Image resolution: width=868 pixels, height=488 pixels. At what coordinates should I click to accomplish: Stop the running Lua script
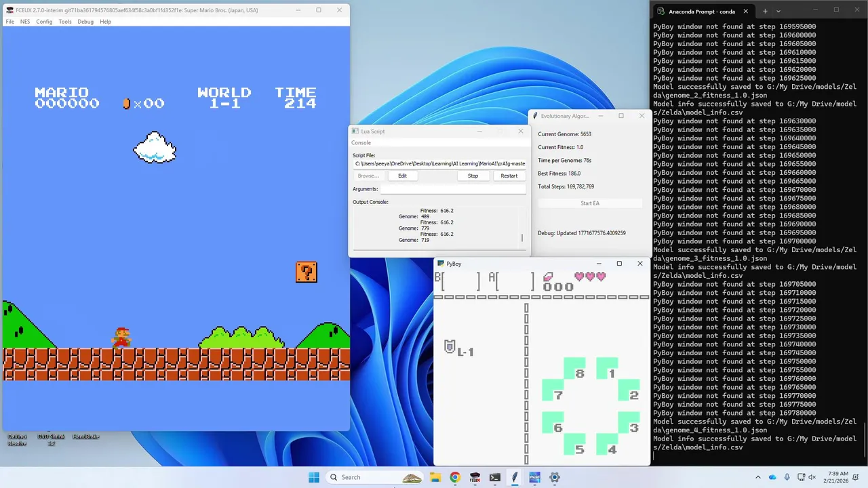473,176
